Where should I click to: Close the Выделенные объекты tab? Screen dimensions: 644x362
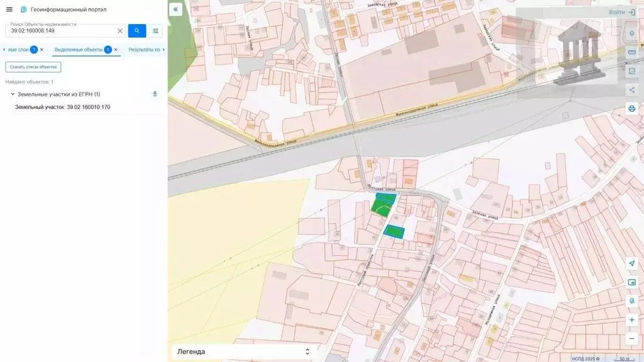[x=116, y=49]
